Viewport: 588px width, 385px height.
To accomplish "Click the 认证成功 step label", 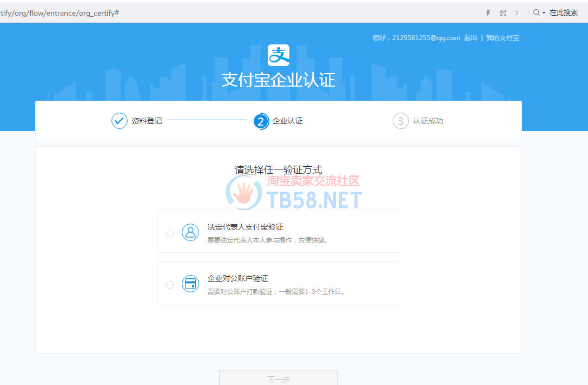I will 428,121.
